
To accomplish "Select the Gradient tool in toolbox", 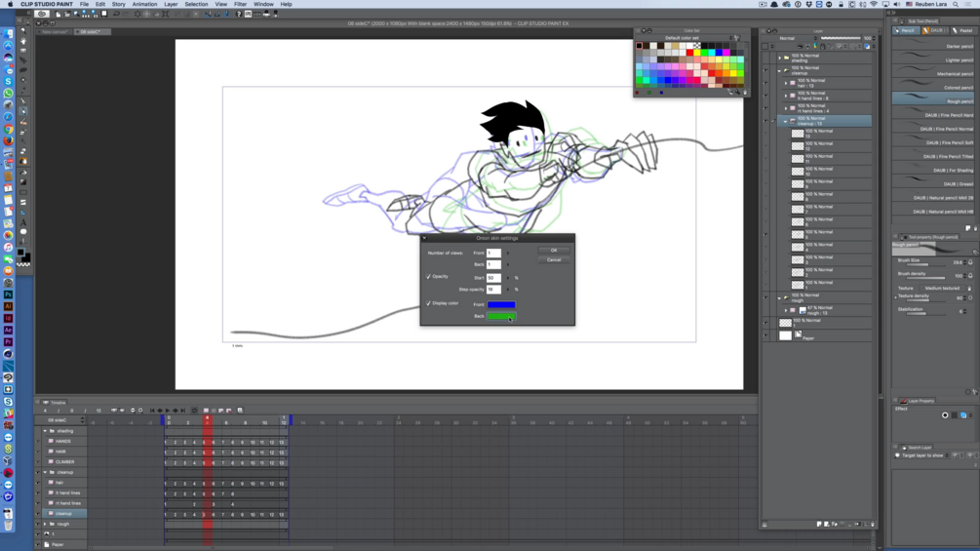I will tap(23, 181).
